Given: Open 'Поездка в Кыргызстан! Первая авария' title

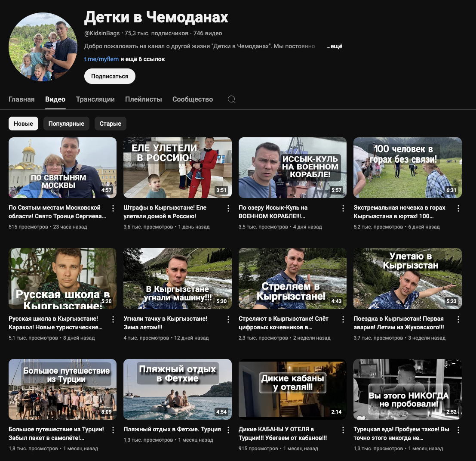Looking at the screenshot, I should (x=399, y=323).
